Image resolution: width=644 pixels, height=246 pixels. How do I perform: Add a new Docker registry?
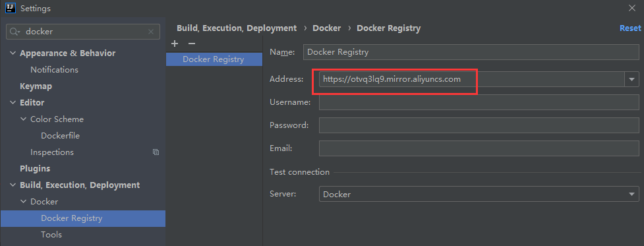175,44
